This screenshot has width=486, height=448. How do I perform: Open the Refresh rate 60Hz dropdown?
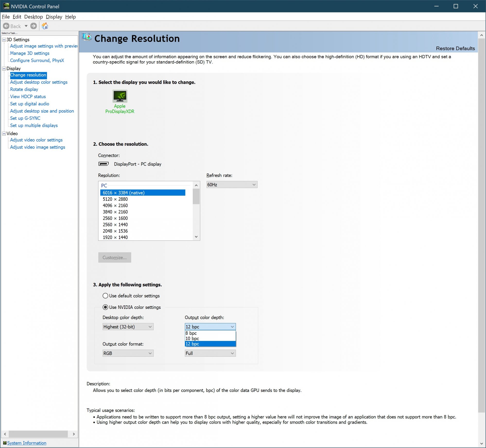pos(232,185)
